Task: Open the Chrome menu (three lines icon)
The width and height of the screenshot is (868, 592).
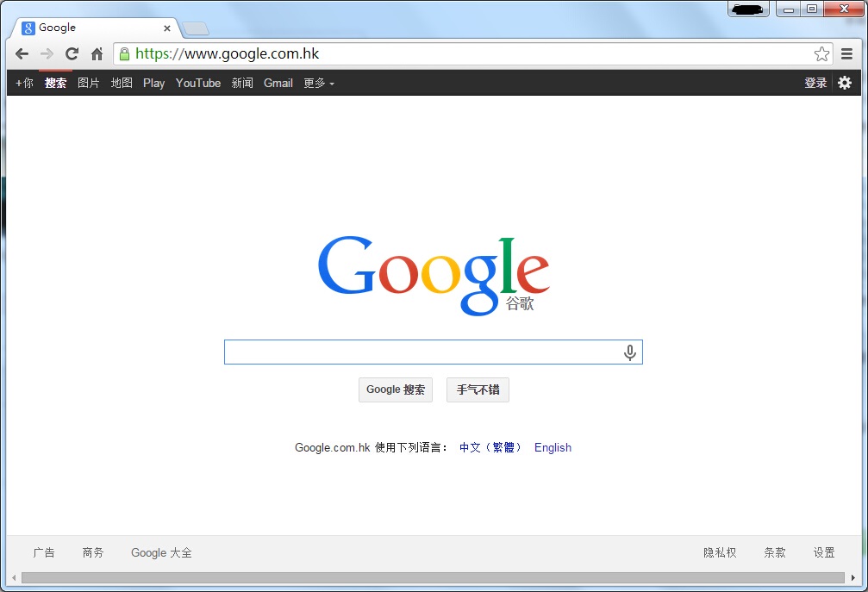Action: [x=846, y=53]
